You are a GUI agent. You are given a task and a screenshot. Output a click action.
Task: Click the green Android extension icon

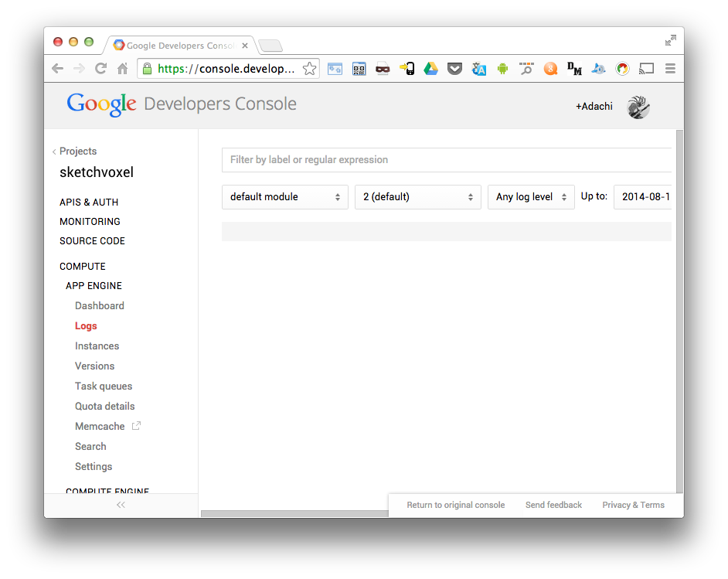(502, 69)
